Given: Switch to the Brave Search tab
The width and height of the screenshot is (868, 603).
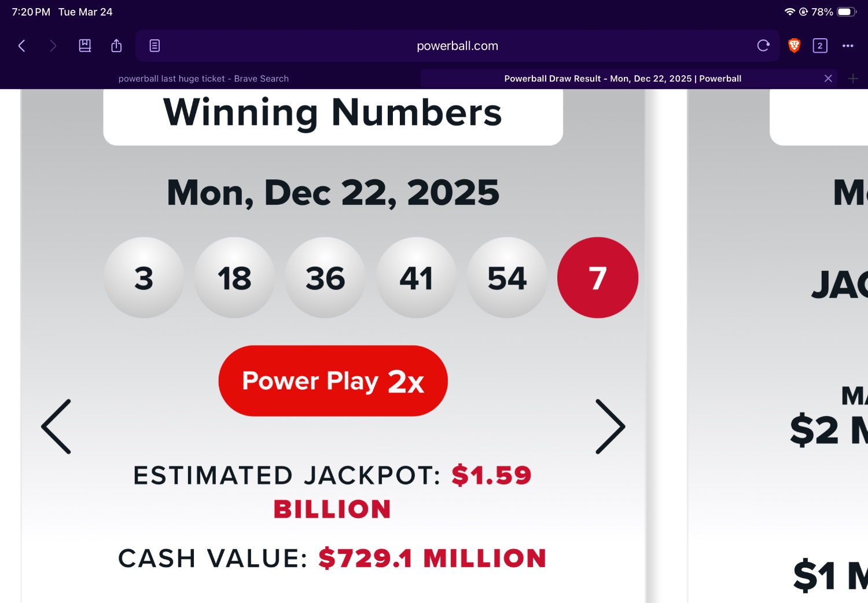Looking at the screenshot, I should [x=204, y=79].
